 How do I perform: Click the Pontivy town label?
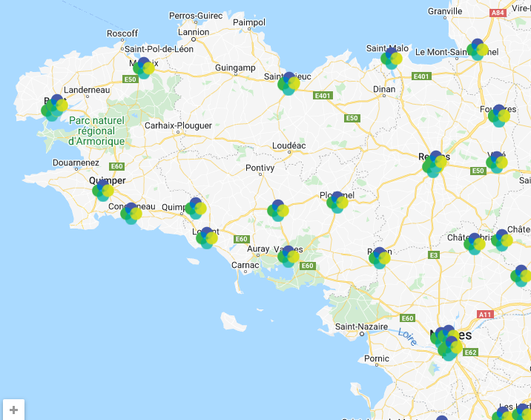coord(260,168)
